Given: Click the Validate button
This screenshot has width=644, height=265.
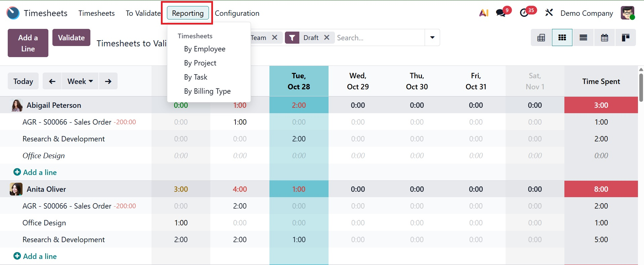Looking at the screenshot, I should [x=71, y=38].
